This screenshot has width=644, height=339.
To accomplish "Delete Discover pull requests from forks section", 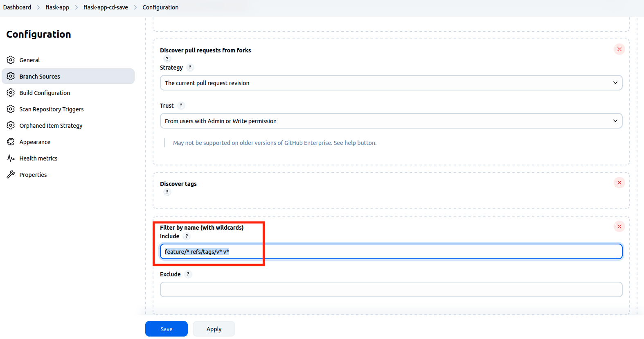I will [619, 49].
